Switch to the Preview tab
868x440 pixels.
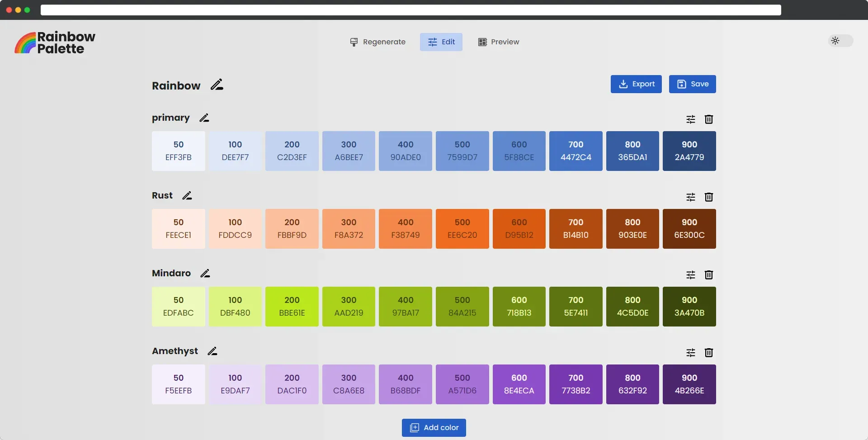[x=498, y=42]
